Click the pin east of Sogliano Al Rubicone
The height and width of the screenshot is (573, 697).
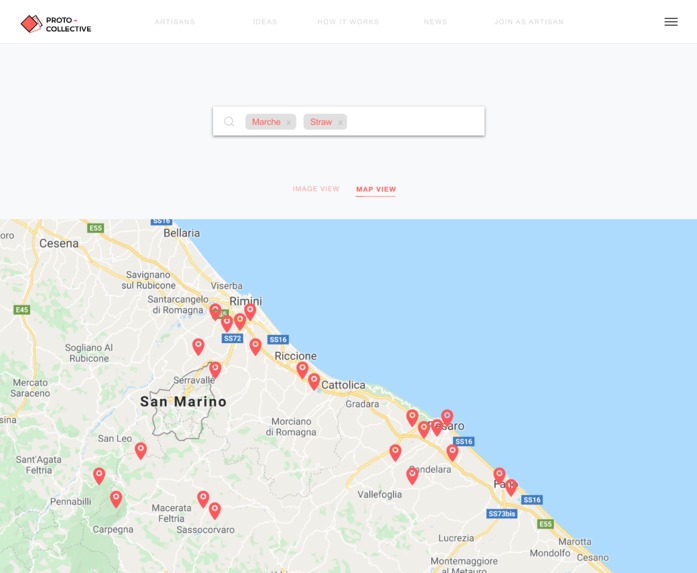198,346
